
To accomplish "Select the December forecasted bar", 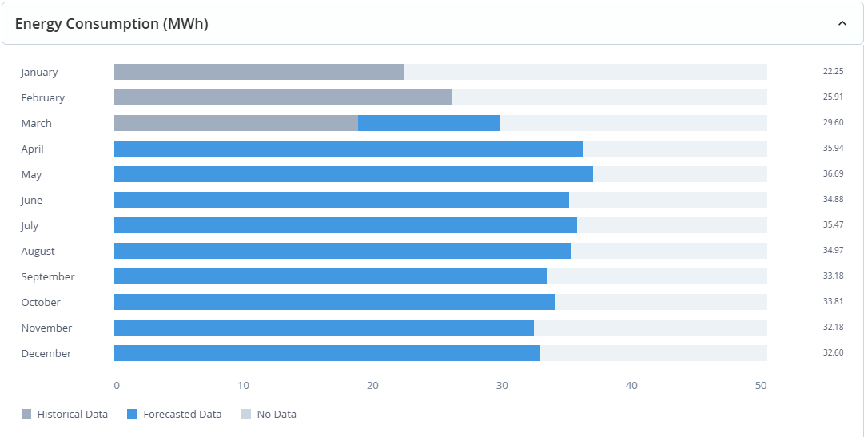I will [327, 353].
